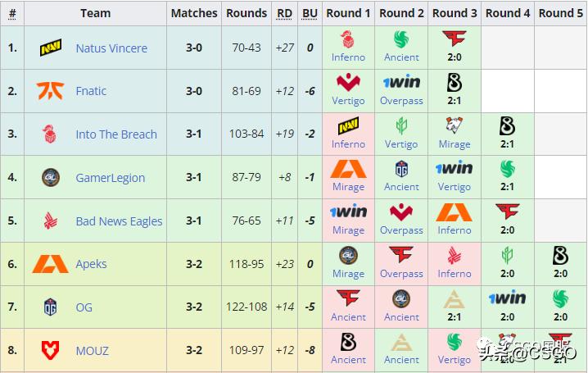Click the MOUZ team logo
This screenshot has height=373, width=588.
[x=50, y=351]
